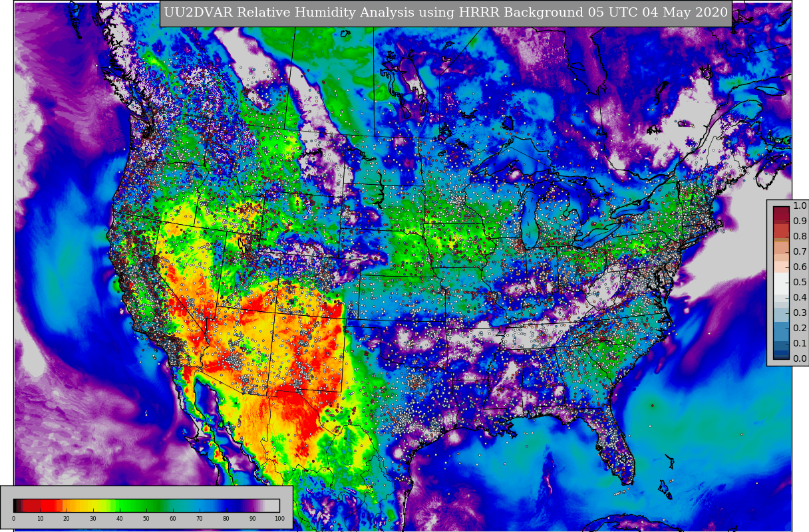Screen dimensions: 809x532
Task: Click the 40 tick label on humidity colorbar
Action: pos(120,519)
